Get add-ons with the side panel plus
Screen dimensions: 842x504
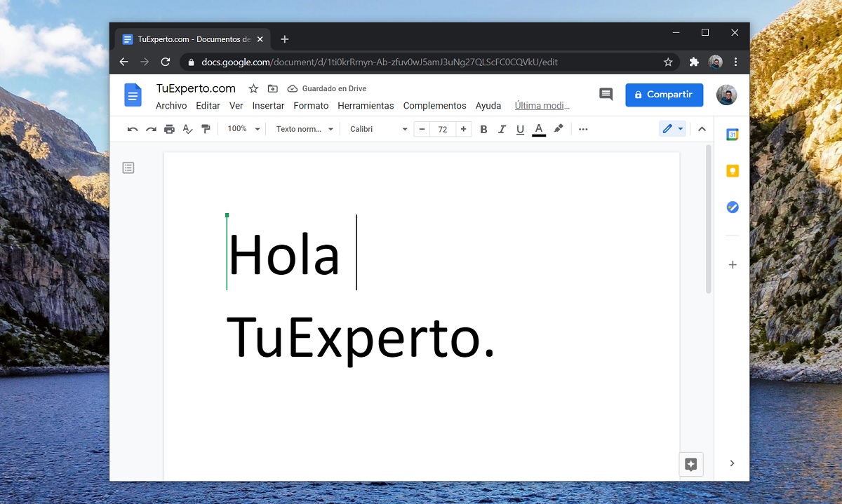click(732, 265)
